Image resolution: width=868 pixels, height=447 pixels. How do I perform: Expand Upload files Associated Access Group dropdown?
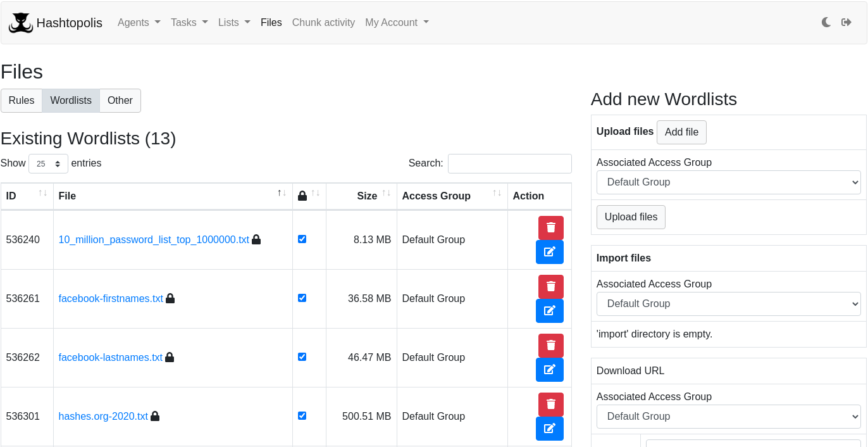[728, 182]
